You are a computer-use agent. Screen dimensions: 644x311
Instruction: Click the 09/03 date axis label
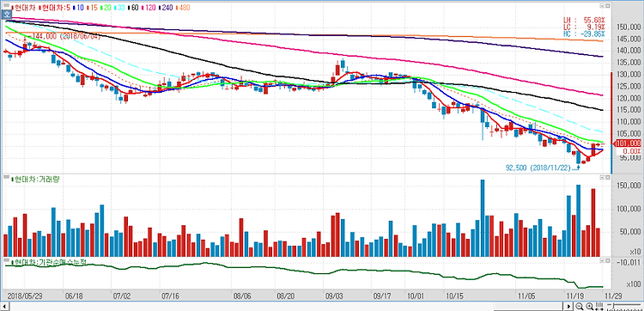(x=334, y=296)
